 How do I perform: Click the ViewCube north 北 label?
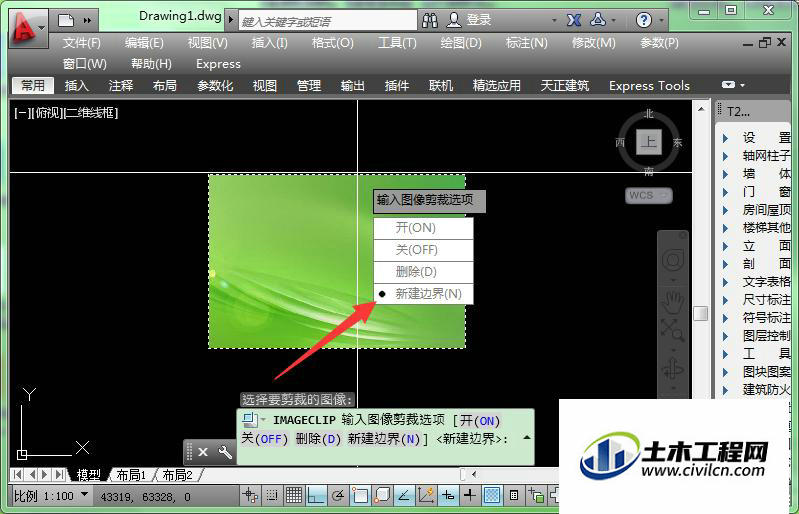(x=648, y=114)
